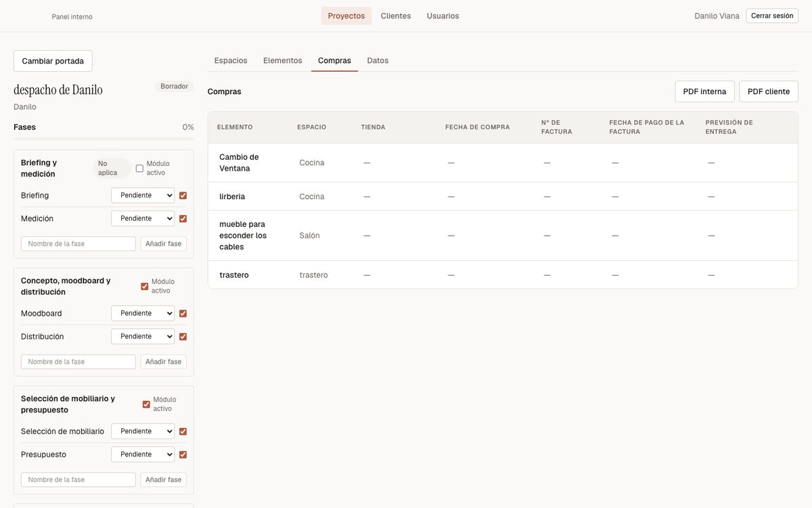
Task: Open the Presupuesto status dropdown
Action: (143, 454)
